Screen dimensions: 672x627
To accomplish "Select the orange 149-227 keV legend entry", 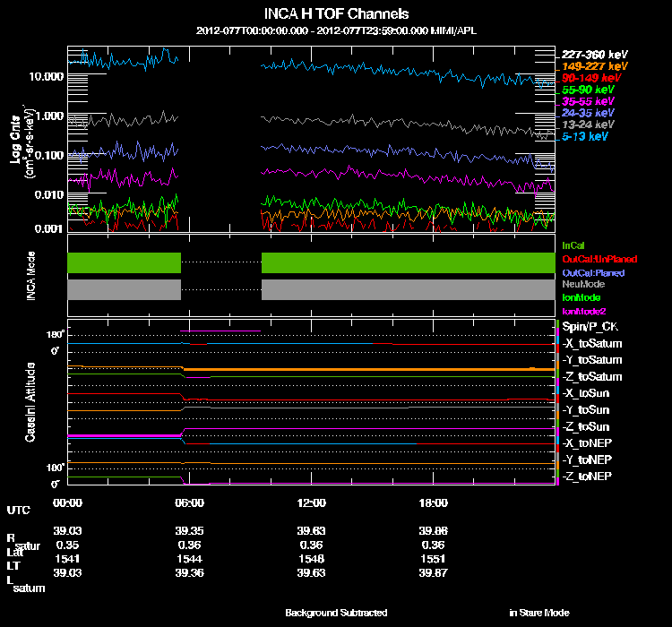I will tap(590, 66).
